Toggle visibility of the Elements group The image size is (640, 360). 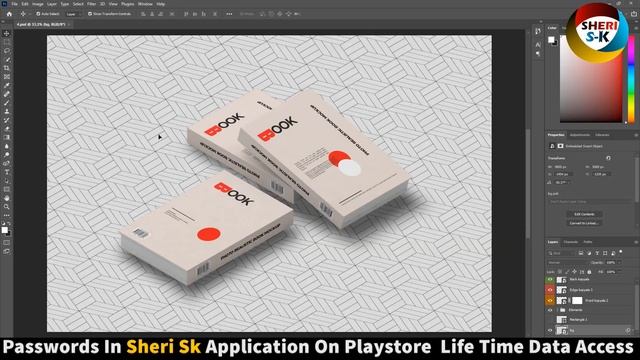pyautogui.click(x=550, y=310)
